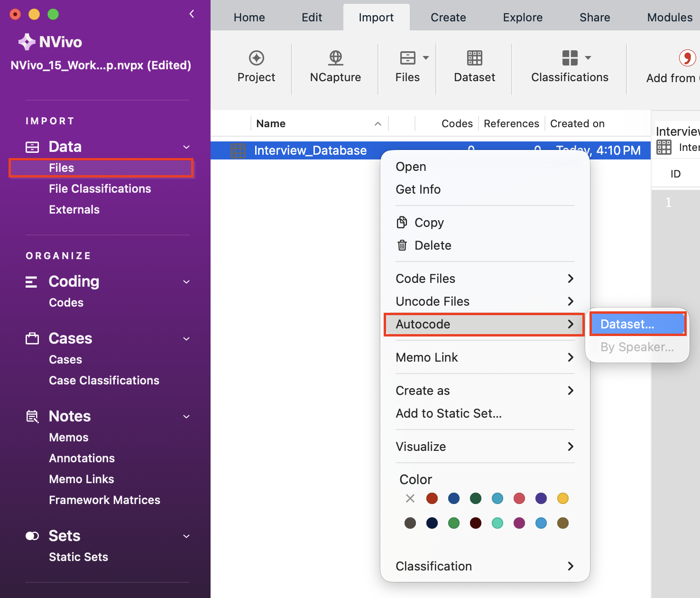Image resolution: width=700 pixels, height=598 pixels.
Task: Open Externals in the sidebar
Action: click(74, 210)
